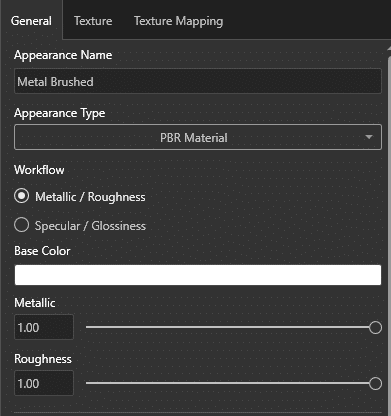The image size is (391, 416).
Task: Click the Base Color label
Action: pos(42,251)
